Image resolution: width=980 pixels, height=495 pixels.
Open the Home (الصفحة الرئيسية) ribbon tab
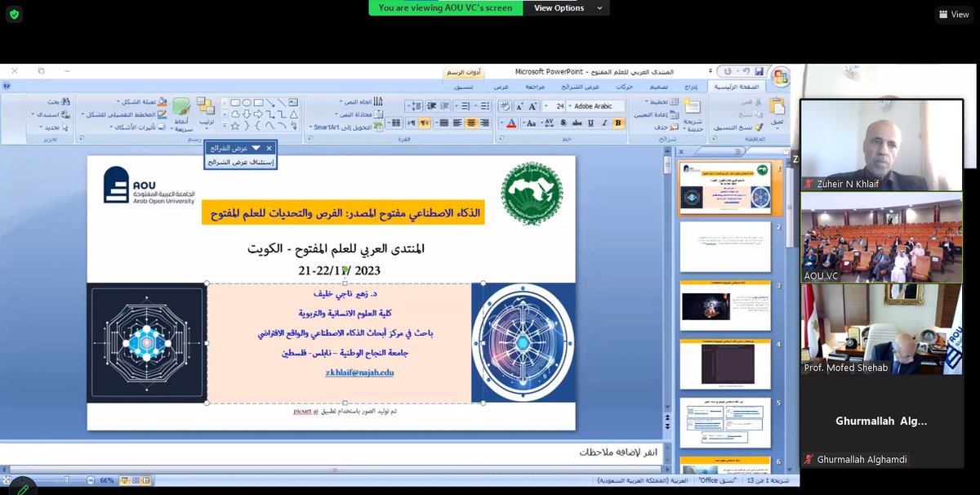pyautogui.click(x=737, y=86)
